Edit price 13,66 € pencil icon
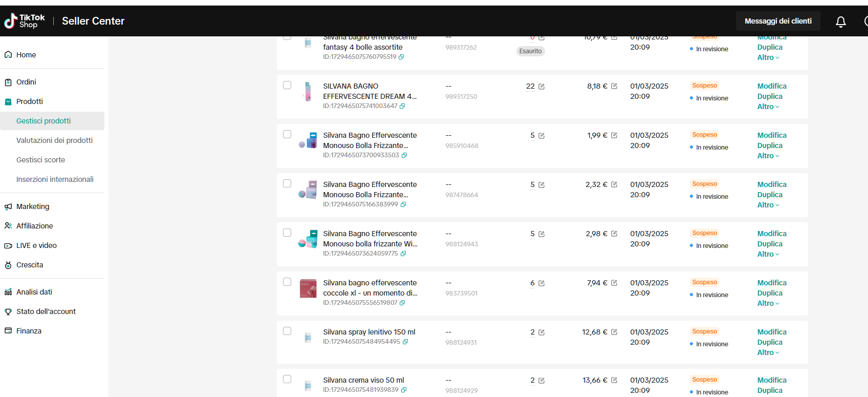The height and width of the screenshot is (397, 868). (x=614, y=380)
